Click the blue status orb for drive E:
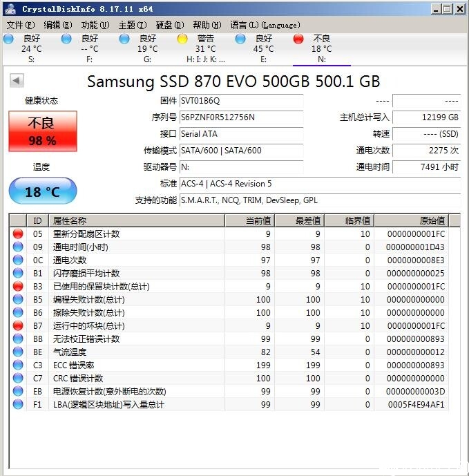Screen dimensions: 469x476 [240, 39]
